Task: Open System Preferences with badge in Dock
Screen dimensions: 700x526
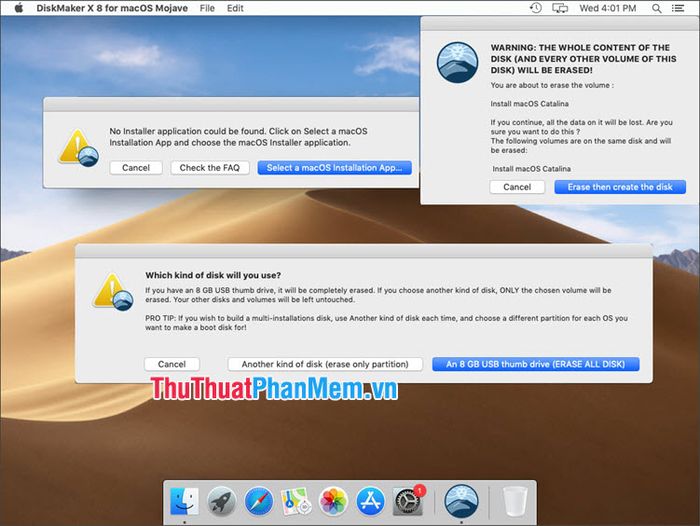Action: [408, 501]
